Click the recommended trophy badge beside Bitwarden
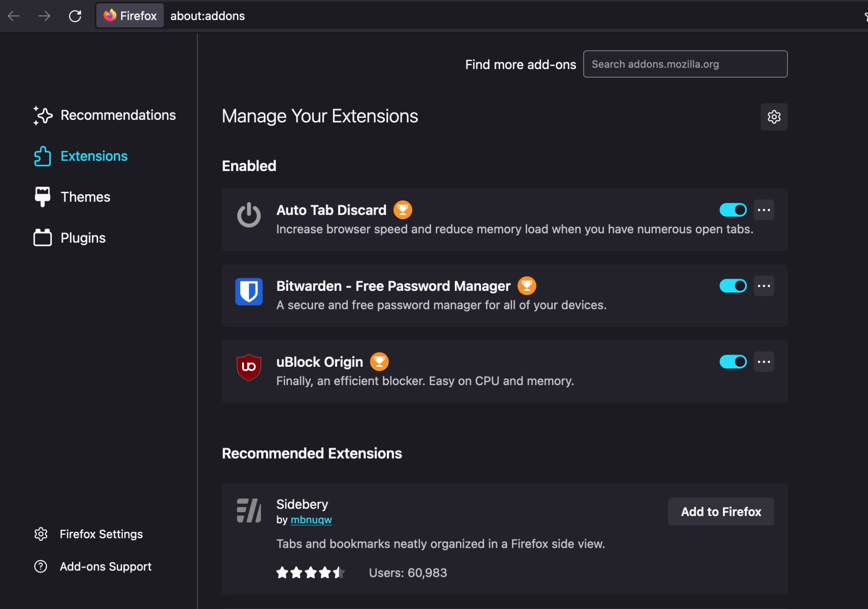868x609 pixels. pyautogui.click(x=527, y=286)
